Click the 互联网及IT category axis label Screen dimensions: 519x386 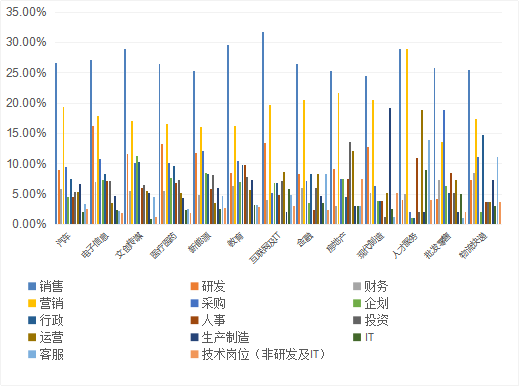265,248
